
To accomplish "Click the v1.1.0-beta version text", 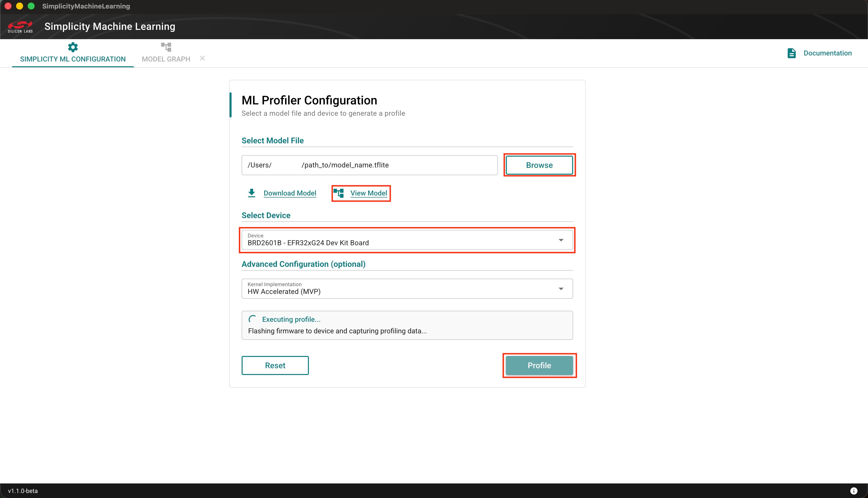I will pyautogui.click(x=23, y=491).
